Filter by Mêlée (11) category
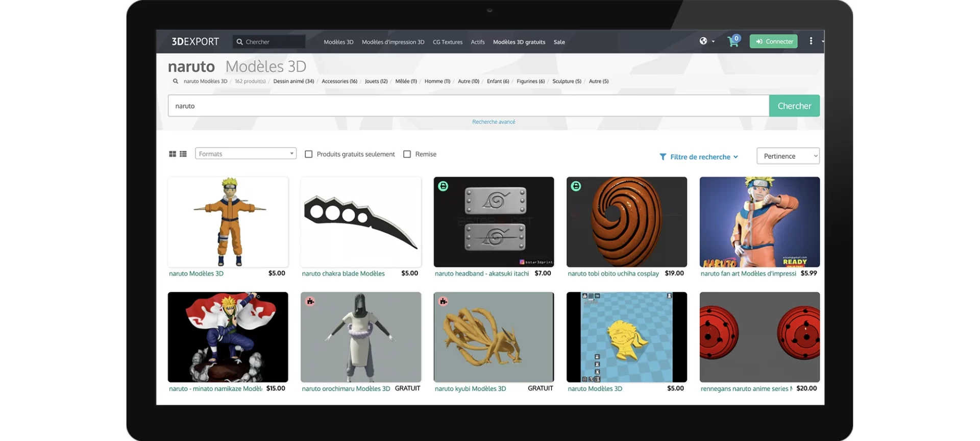The image size is (980, 441). (x=406, y=81)
